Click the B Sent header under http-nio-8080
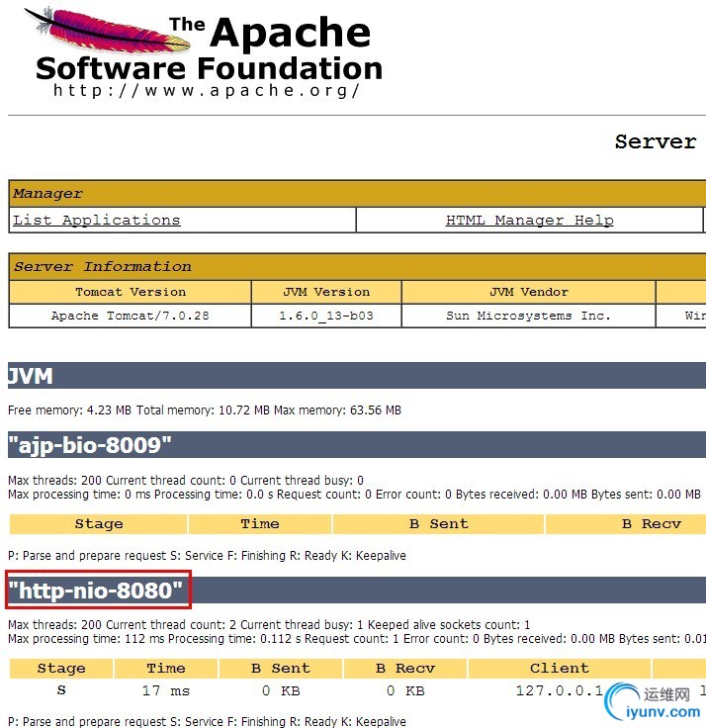 click(x=281, y=668)
